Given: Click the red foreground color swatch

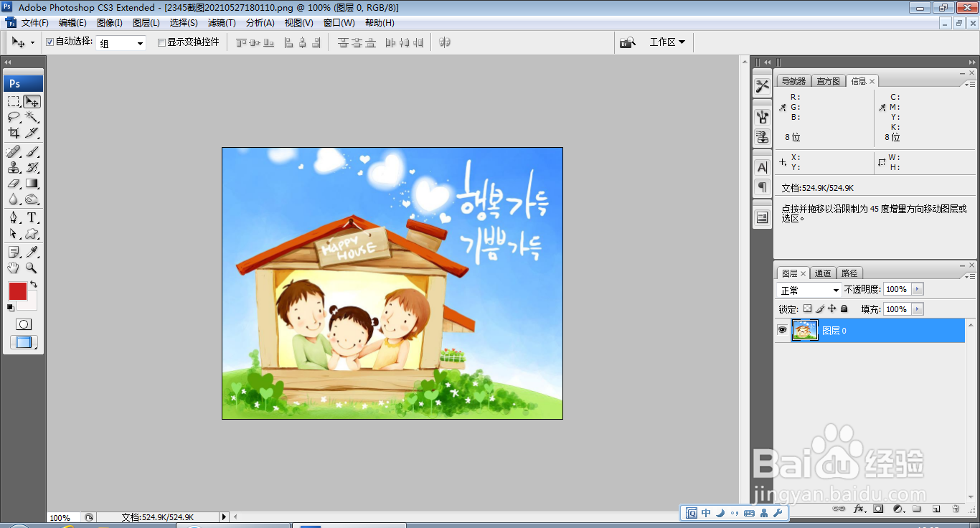Looking at the screenshot, I should (x=18, y=291).
